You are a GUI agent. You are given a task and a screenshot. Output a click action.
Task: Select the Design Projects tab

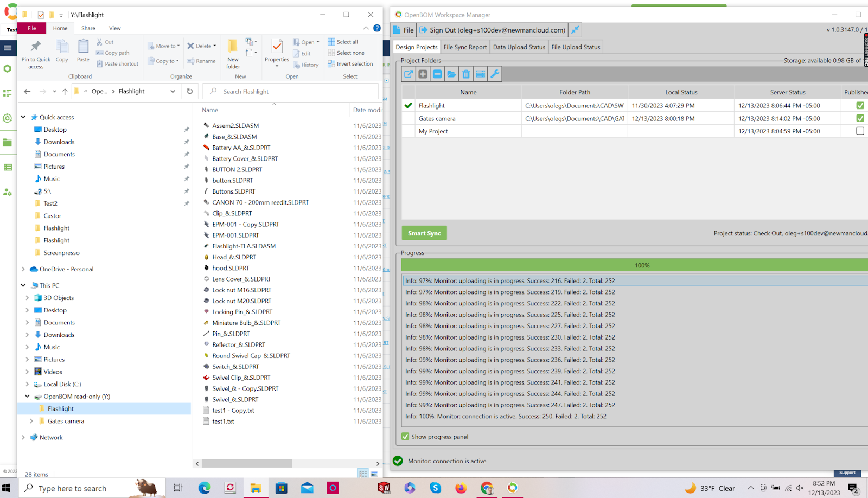[x=416, y=47]
